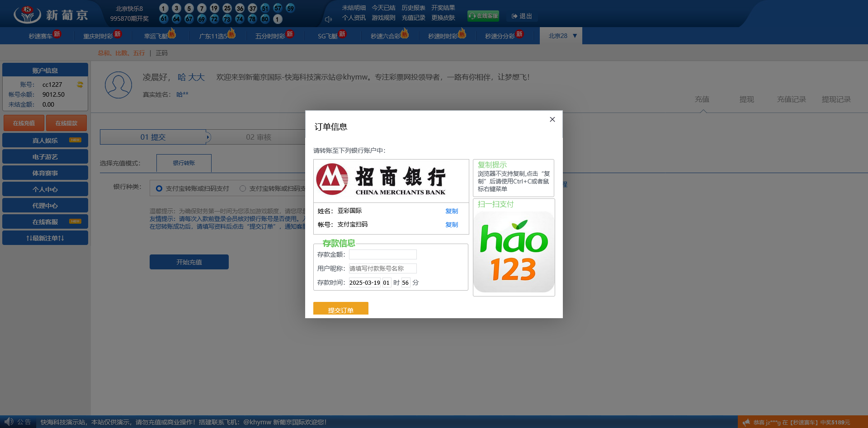Viewport: 868px width, 428px height.
Task: Toggle the sound speaker icon in header
Action: [x=328, y=19]
